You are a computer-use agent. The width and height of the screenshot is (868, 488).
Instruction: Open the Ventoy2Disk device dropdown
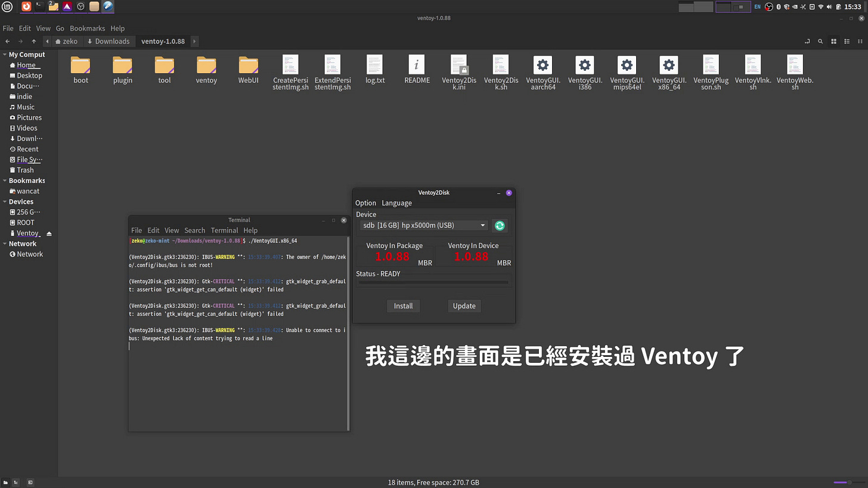click(x=423, y=225)
